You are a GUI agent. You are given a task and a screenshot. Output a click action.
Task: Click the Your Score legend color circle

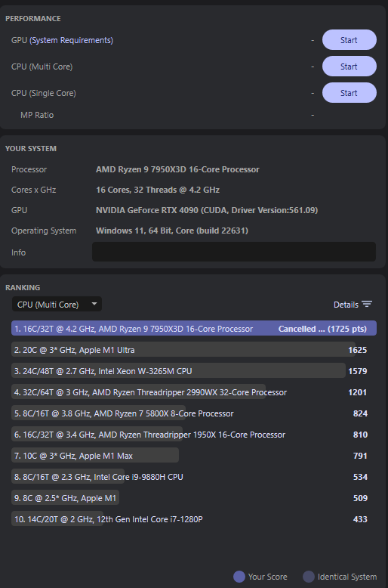tap(239, 577)
